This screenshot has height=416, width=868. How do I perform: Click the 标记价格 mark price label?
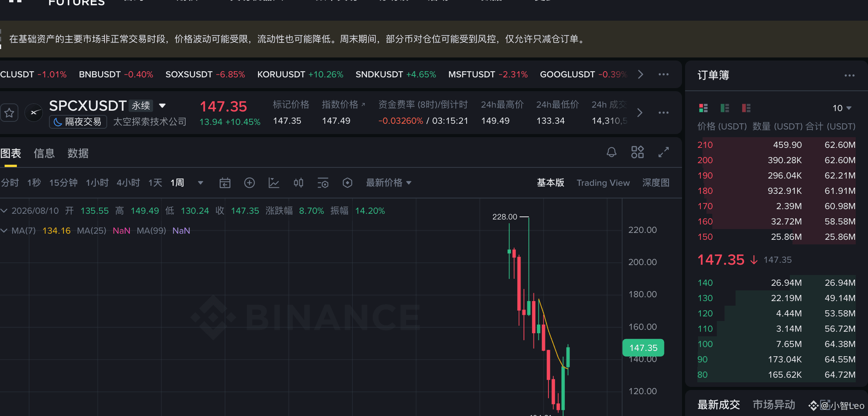pos(291,105)
